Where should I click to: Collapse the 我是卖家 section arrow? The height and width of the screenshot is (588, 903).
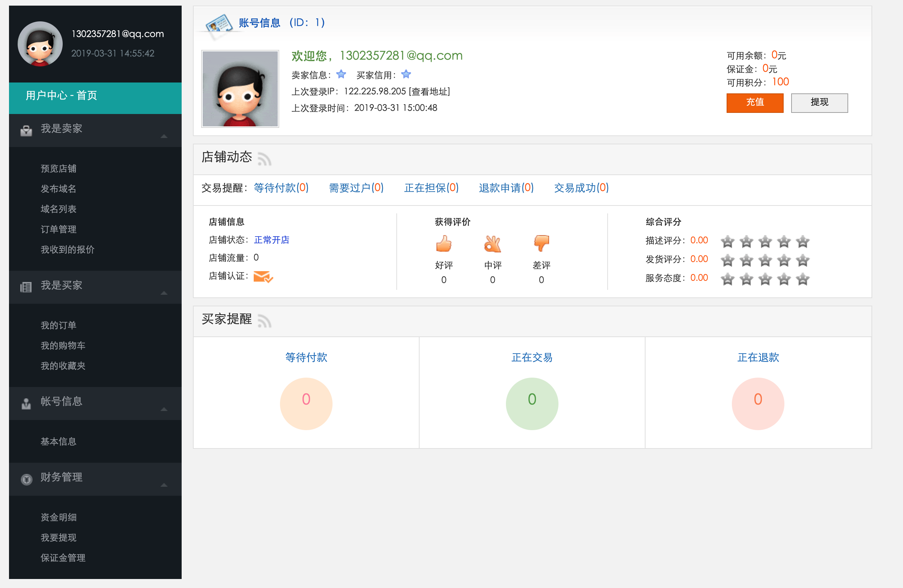pos(164,136)
